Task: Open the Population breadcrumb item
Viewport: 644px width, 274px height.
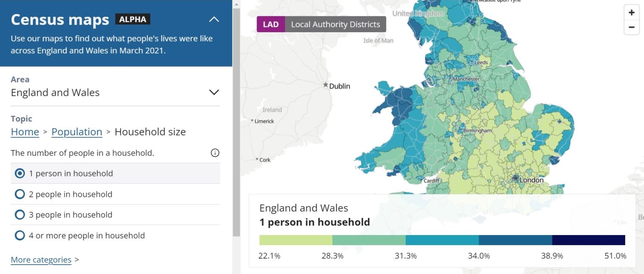Action: (77, 132)
